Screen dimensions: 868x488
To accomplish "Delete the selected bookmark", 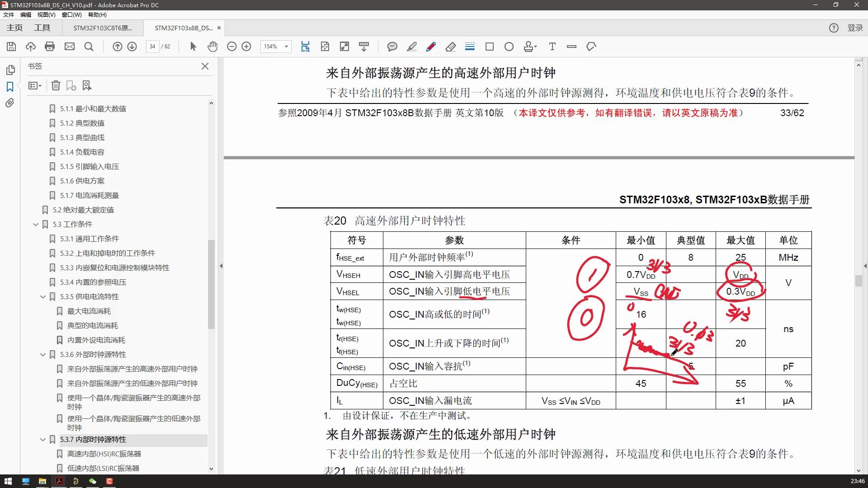I will coord(56,85).
